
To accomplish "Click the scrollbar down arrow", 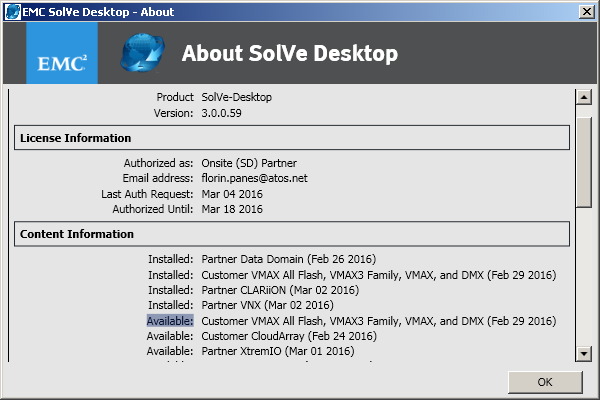I will [x=584, y=353].
